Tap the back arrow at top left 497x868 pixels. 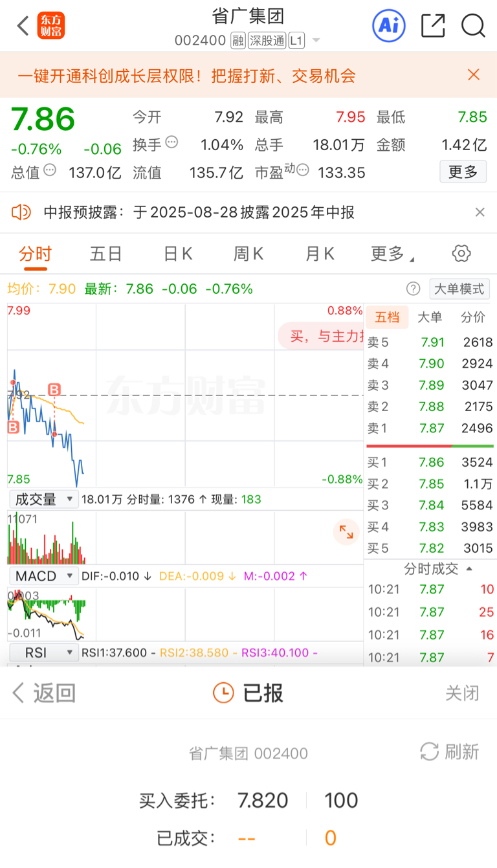[23, 26]
